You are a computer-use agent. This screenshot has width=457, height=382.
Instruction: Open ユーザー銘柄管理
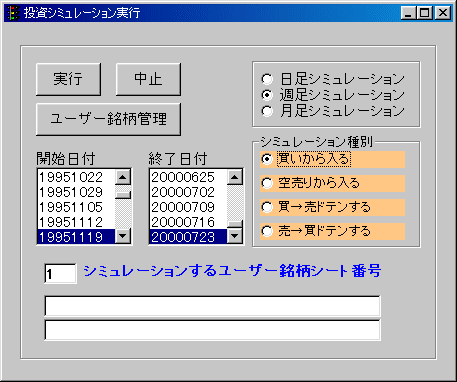point(108,119)
